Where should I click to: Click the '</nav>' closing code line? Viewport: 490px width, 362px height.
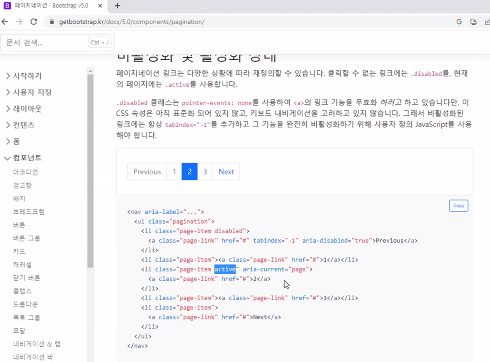(x=137, y=346)
